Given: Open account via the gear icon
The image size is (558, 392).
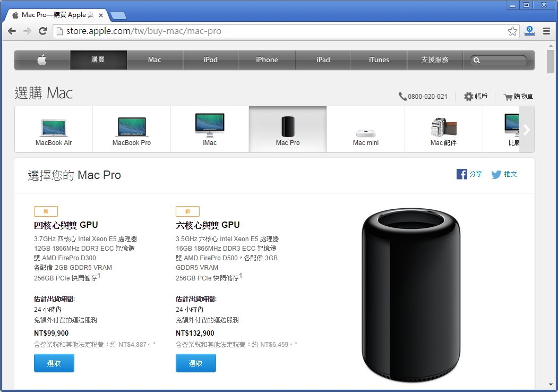Looking at the screenshot, I should (x=469, y=97).
